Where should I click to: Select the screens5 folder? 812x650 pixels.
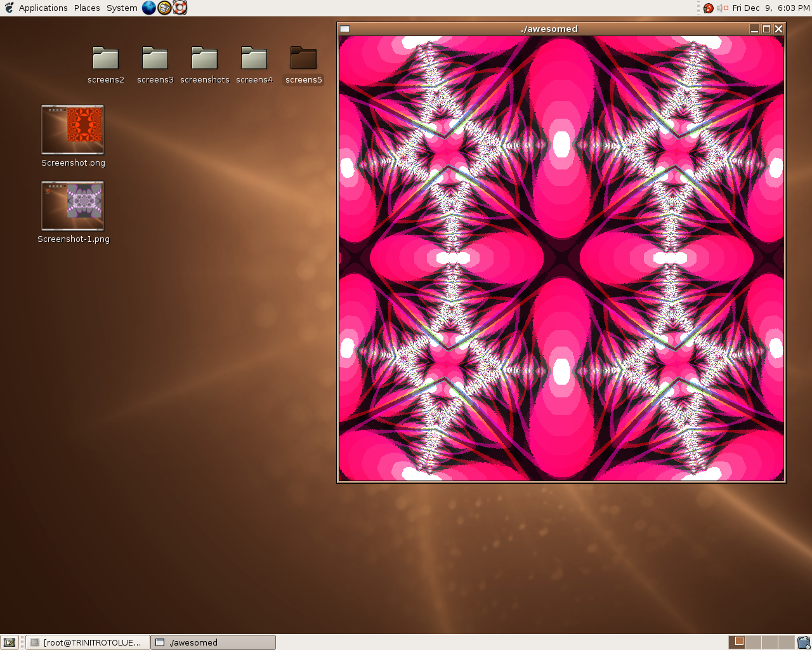[x=304, y=65]
